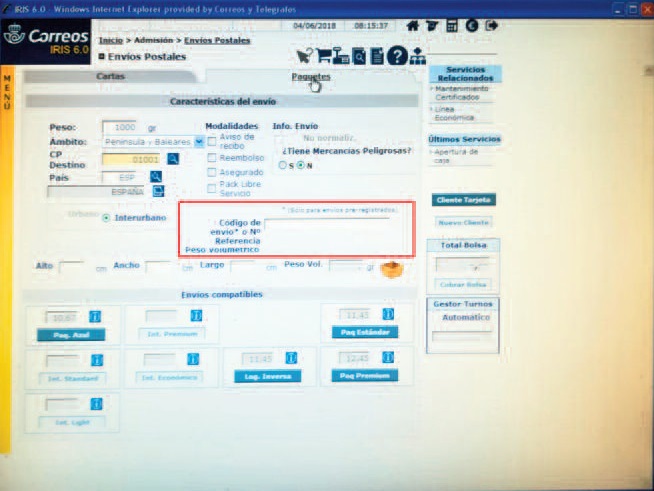The width and height of the screenshot is (654, 491).
Task: Open the shopping cart icon
Action: pos(324,56)
